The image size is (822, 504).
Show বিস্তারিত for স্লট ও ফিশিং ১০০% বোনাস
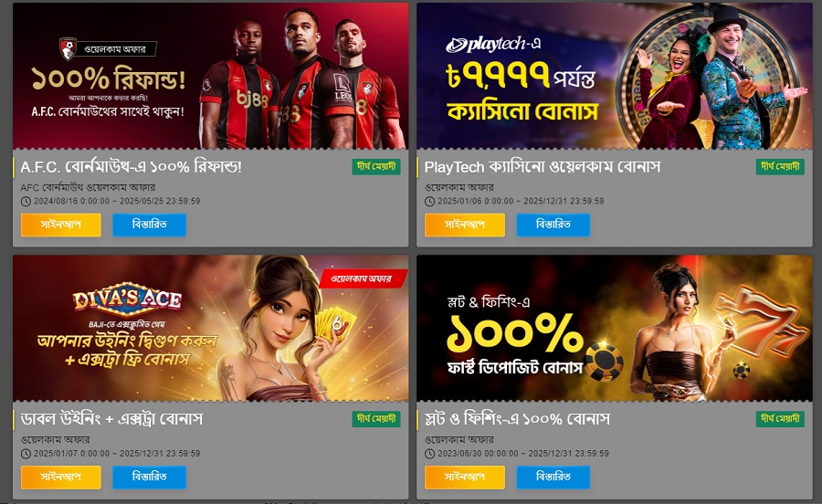553,478
